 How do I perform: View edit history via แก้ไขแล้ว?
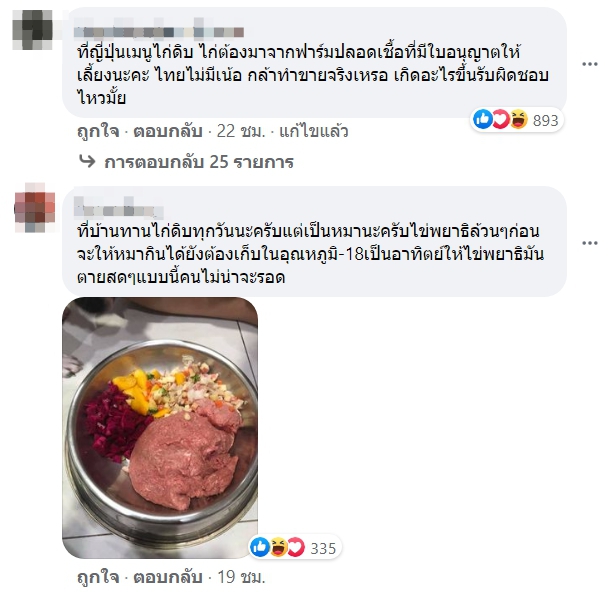(x=314, y=131)
